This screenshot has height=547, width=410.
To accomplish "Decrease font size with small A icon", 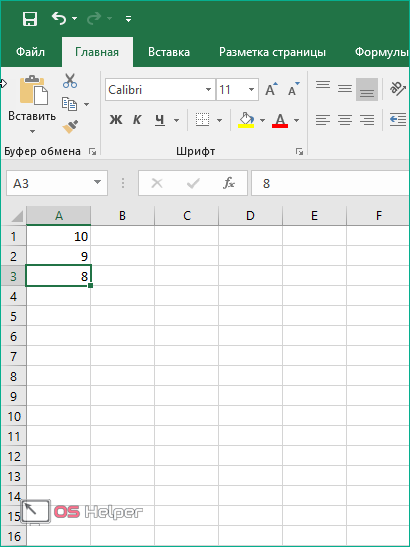I will pos(293,89).
